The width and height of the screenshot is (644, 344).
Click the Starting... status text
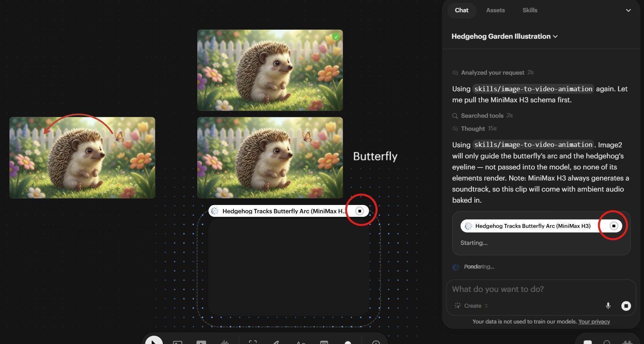coord(474,243)
